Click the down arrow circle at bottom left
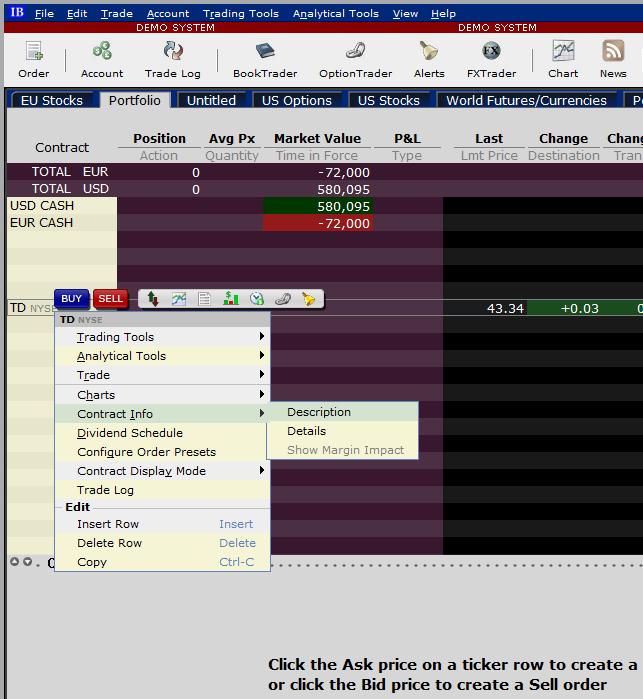The height and width of the screenshot is (699, 643). tap(28, 562)
